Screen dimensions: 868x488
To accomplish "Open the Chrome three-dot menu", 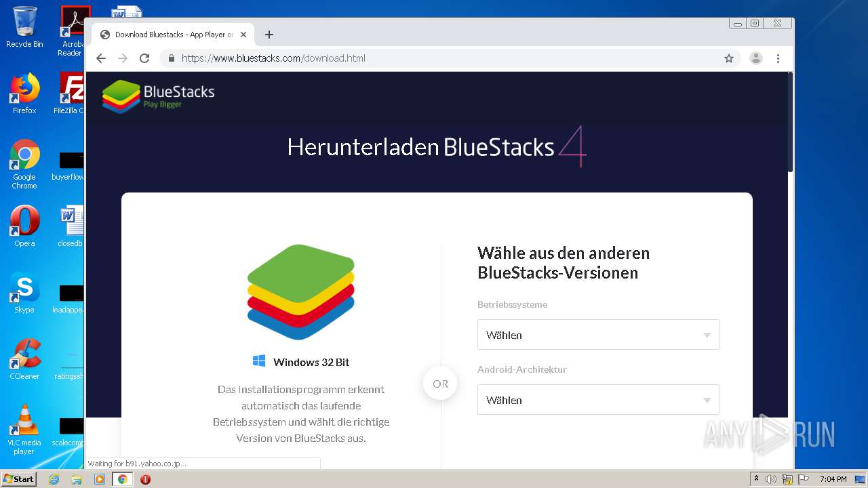I will point(778,58).
